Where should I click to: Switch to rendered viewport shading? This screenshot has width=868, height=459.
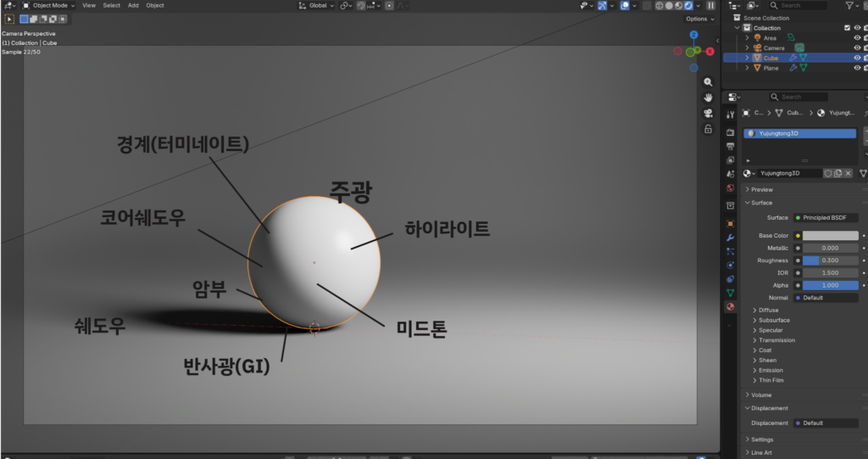688,6
